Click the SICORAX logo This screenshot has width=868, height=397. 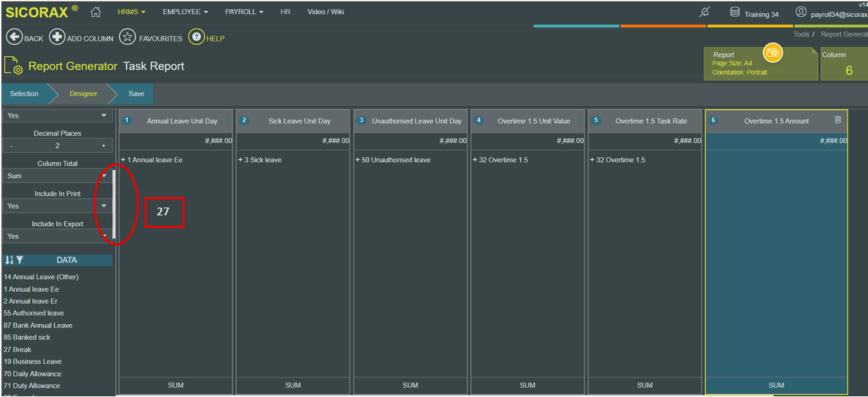click(x=41, y=12)
